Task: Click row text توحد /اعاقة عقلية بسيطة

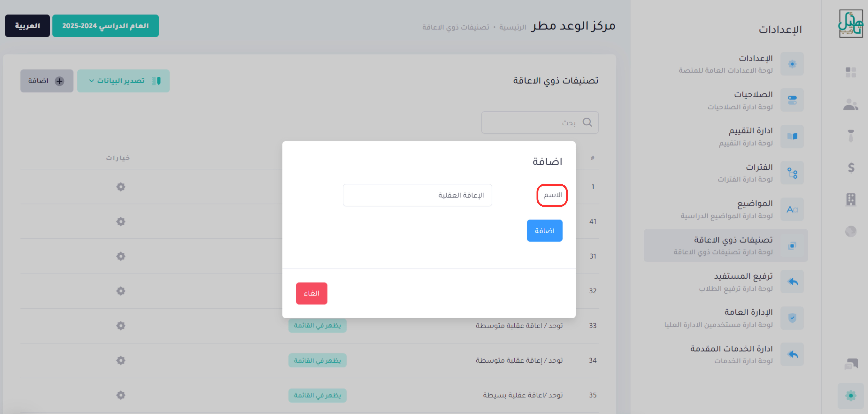Action: point(523,395)
